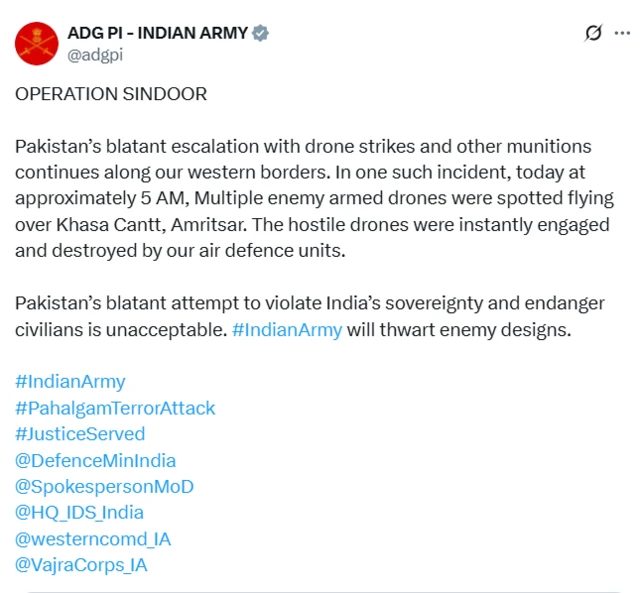Click the verified badge next to the name
This screenshot has height=593, width=640.
tap(260, 33)
